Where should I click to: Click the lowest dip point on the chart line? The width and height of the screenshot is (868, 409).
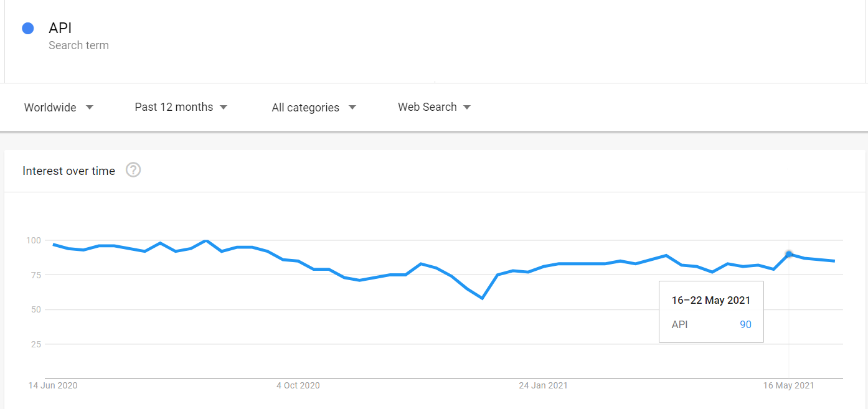482,298
